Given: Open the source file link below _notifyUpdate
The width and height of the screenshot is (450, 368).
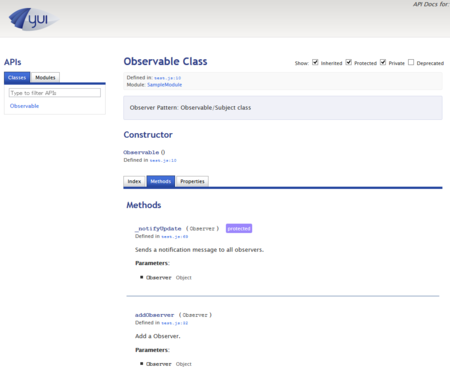Looking at the screenshot, I should click(x=175, y=236).
